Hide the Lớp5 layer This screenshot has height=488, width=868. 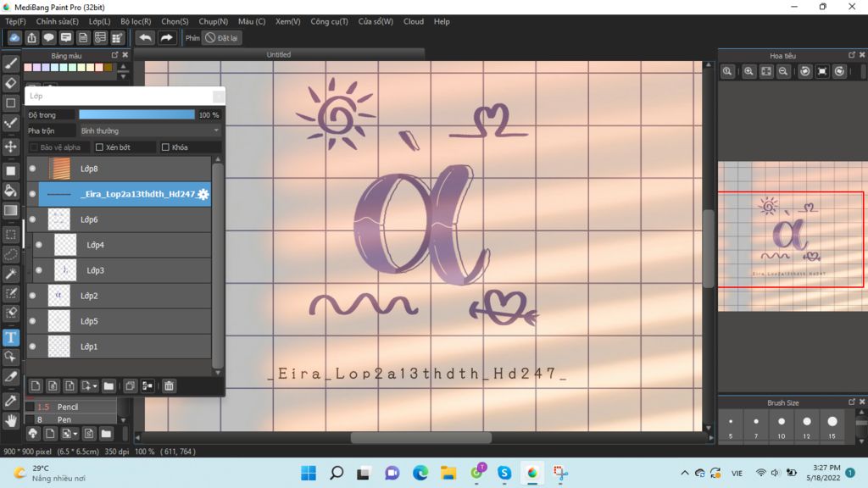pos(33,321)
